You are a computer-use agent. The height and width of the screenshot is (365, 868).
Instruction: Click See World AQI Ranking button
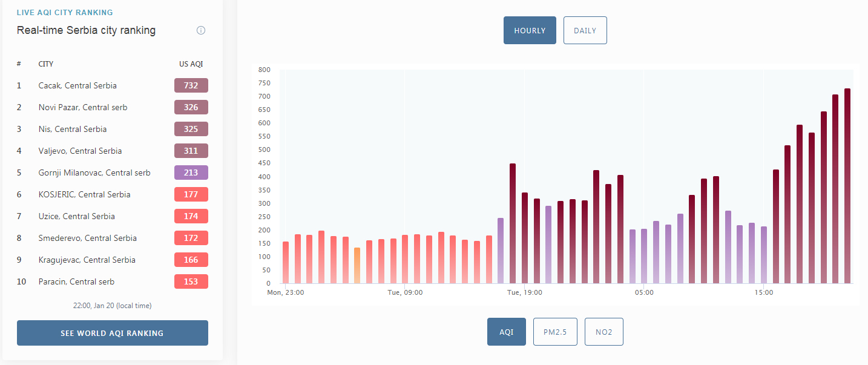(113, 333)
